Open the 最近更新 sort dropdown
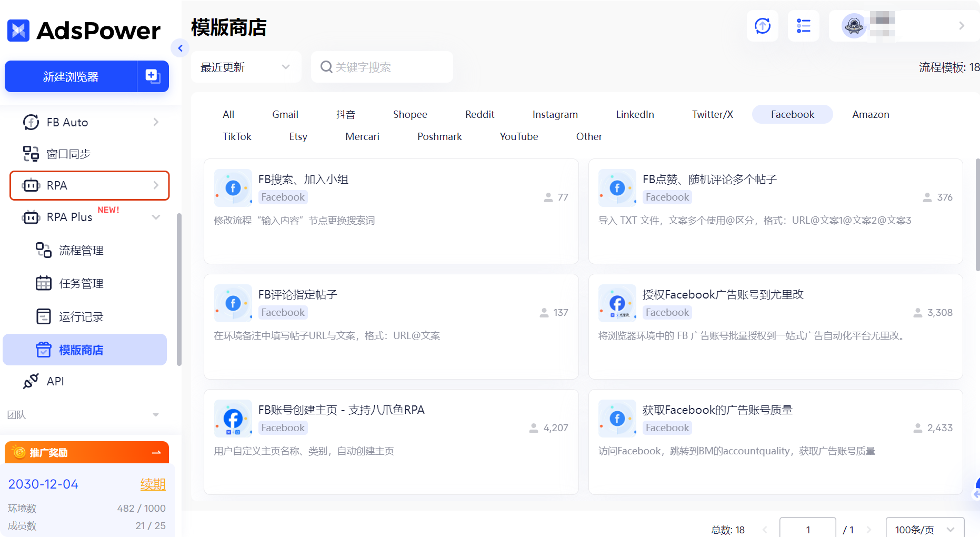Image resolution: width=980 pixels, height=537 pixels. coord(245,67)
